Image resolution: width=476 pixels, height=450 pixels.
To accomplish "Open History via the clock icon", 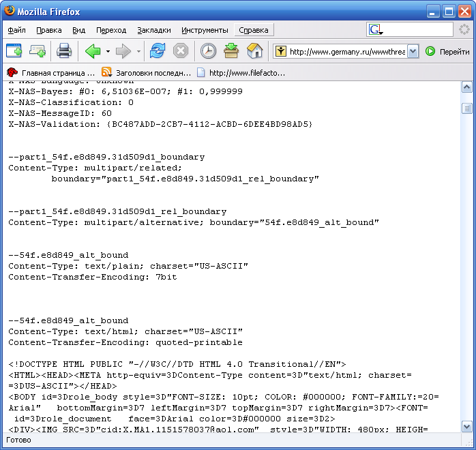I will coord(208,51).
